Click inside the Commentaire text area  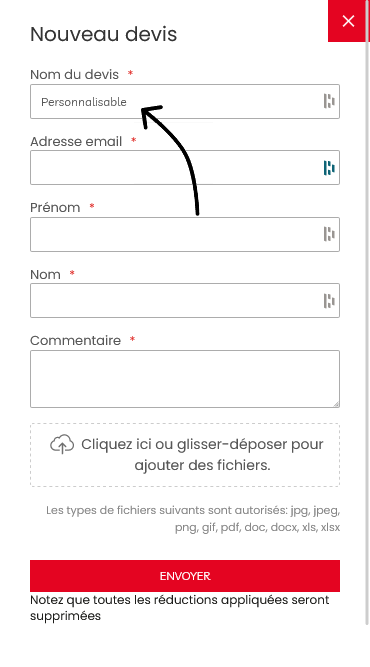point(185,379)
